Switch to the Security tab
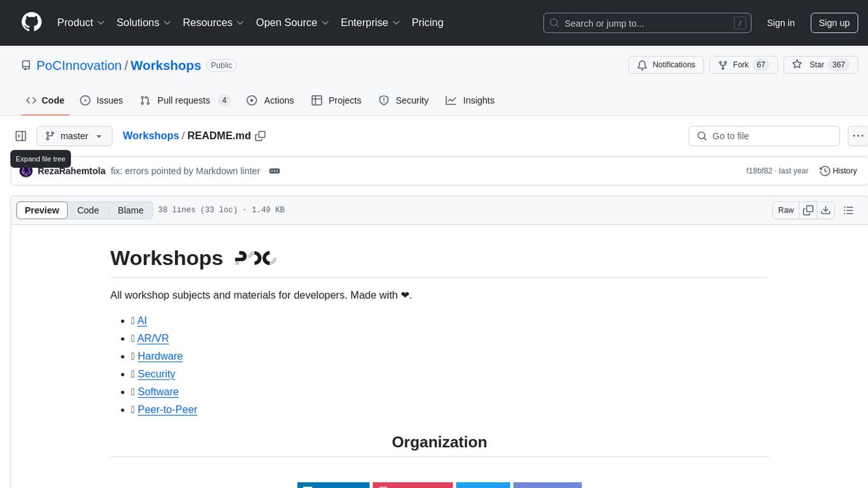868x488 pixels. click(404, 100)
